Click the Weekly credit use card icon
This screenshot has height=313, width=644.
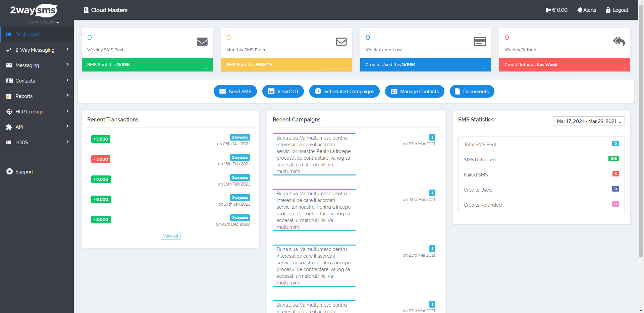(480, 42)
